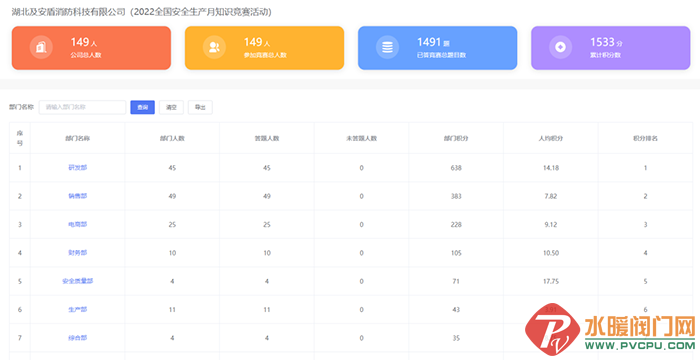Click the 未答题人数 column header
The height and width of the screenshot is (360, 700).
[x=362, y=138]
